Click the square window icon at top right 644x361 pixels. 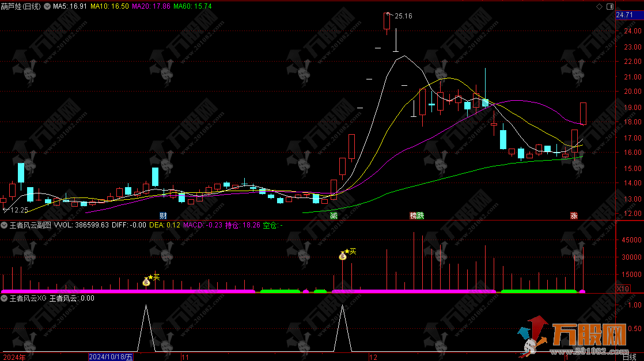click(609, 6)
